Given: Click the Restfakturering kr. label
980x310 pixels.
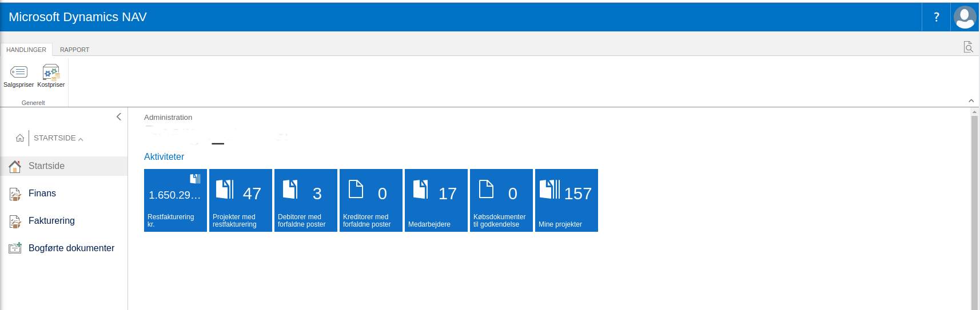Looking at the screenshot, I should (x=171, y=220).
